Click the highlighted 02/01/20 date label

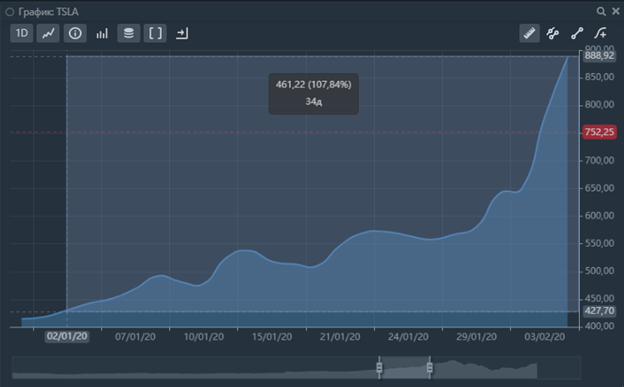[x=67, y=336]
